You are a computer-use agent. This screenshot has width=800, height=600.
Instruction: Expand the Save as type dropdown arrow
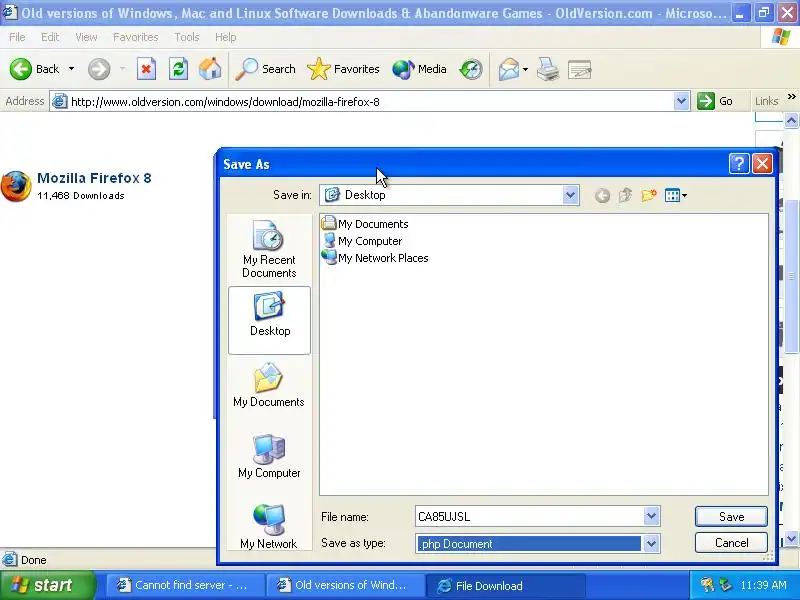[651, 543]
